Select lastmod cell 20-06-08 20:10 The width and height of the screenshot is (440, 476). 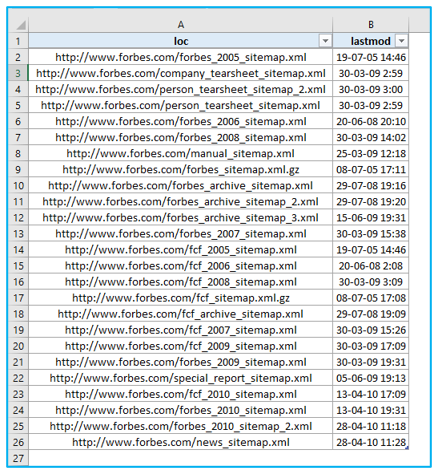tap(371, 121)
